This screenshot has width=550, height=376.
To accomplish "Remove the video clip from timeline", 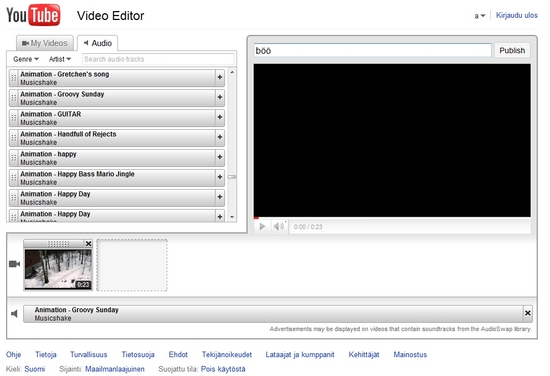I will 88,243.
